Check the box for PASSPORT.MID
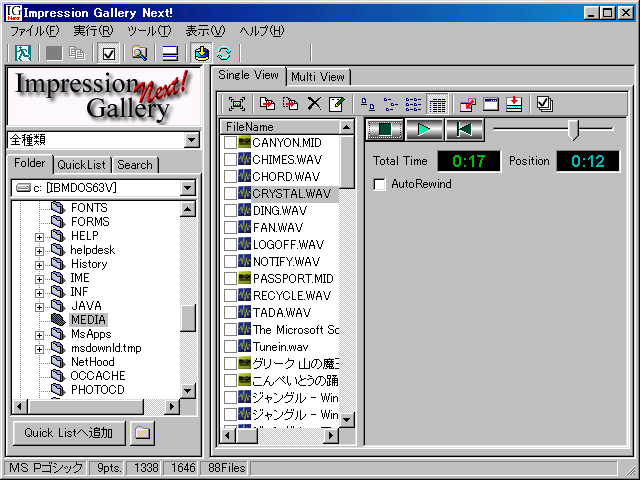 (x=230, y=278)
